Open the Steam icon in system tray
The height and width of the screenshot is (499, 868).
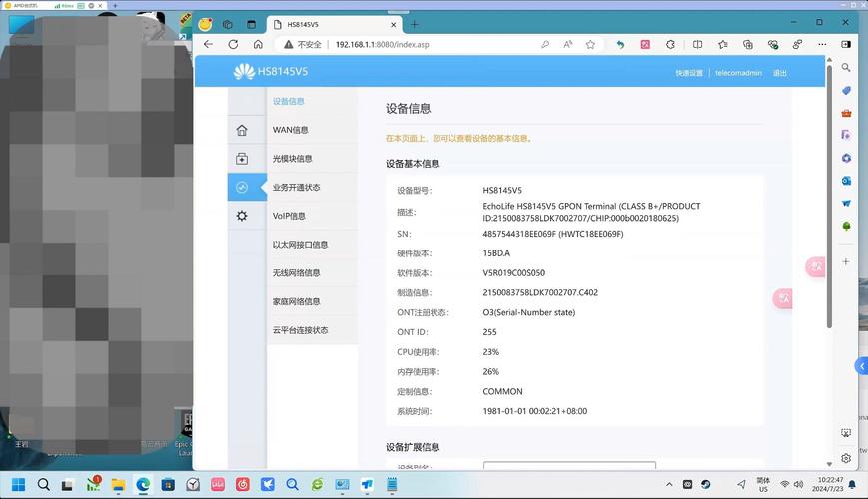706,485
